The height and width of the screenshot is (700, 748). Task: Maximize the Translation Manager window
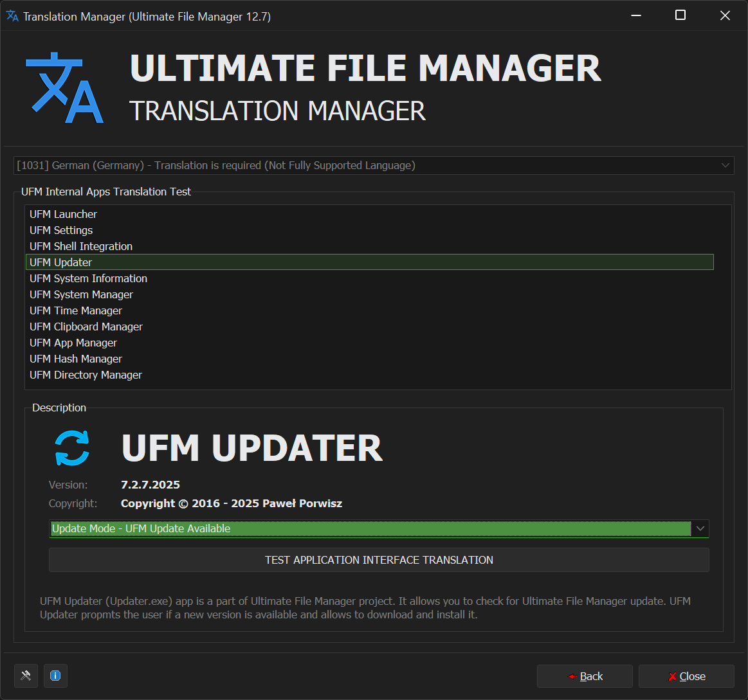click(x=680, y=16)
